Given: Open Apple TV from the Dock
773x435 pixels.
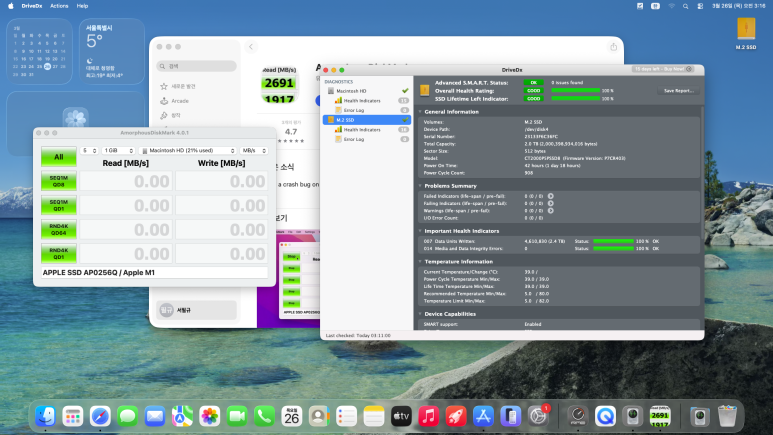Looking at the screenshot, I should (401, 416).
